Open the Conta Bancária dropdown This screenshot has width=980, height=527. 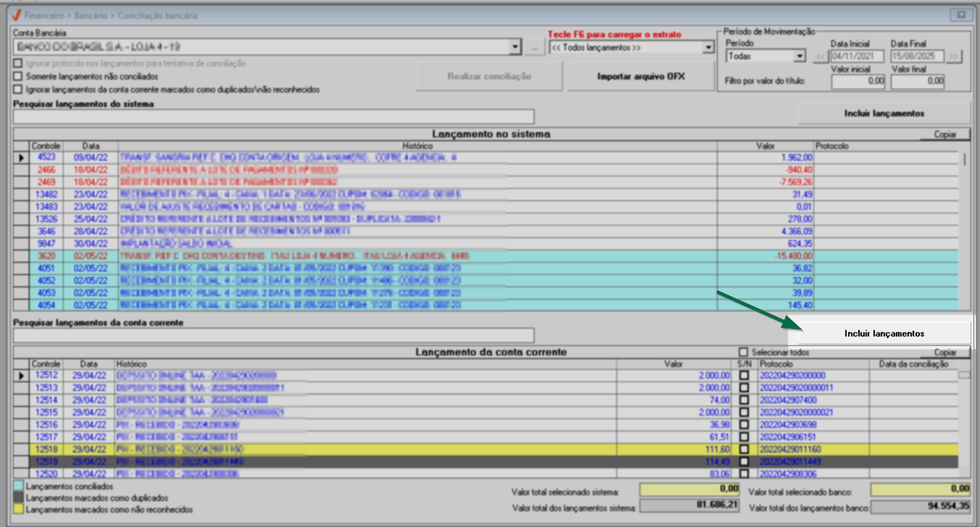click(x=515, y=47)
